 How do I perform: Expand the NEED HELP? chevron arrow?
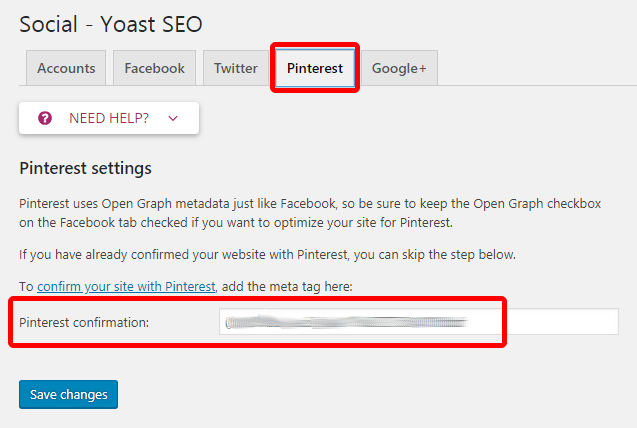point(173,119)
